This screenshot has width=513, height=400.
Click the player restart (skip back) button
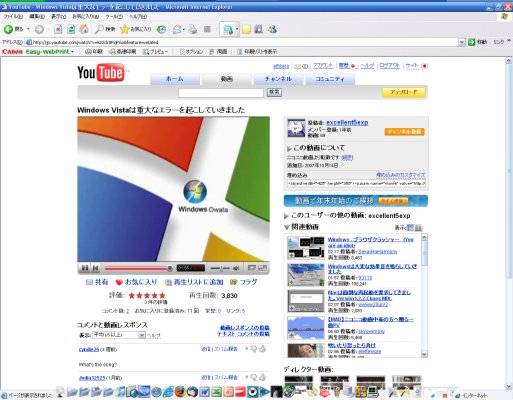[x=95, y=268]
